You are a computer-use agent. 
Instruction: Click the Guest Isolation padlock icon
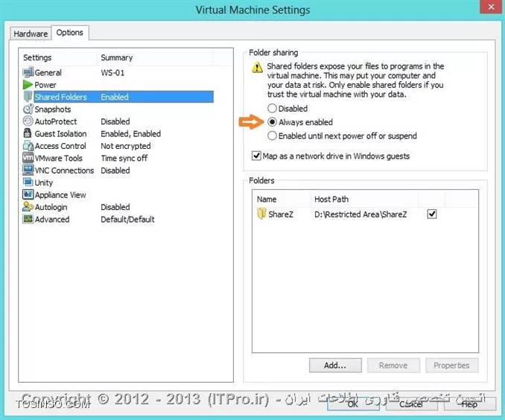tap(28, 133)
